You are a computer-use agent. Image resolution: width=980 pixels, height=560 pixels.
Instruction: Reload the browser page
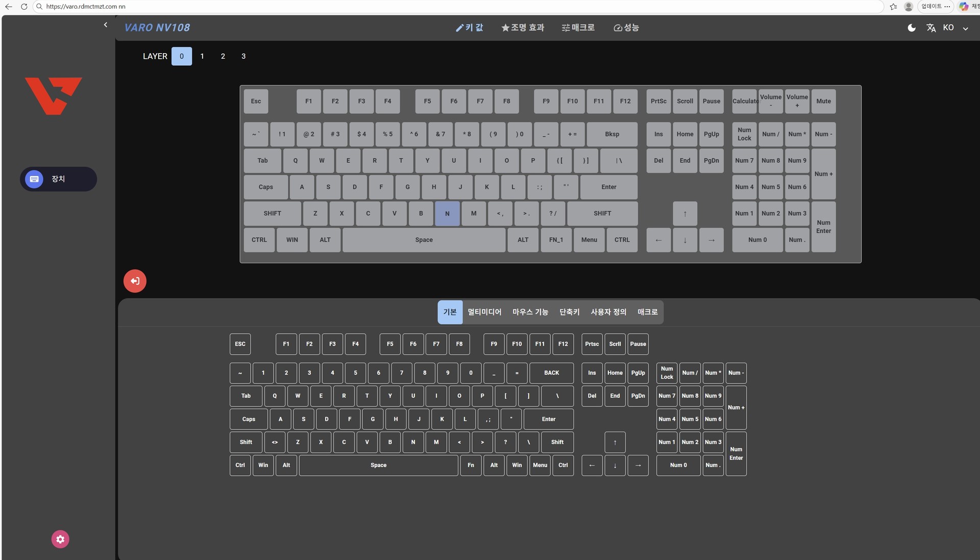pyautogui.click(x=24, y=7)
